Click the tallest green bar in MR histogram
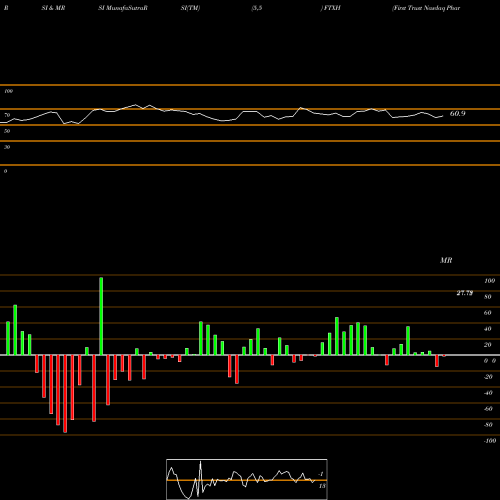Image resolution: width=500 pixels, height=500 pixels. [101, 316]
